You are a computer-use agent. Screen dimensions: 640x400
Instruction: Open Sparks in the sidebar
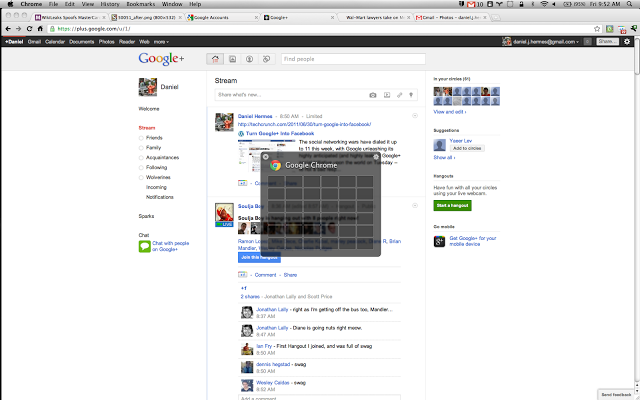point(146,216)
